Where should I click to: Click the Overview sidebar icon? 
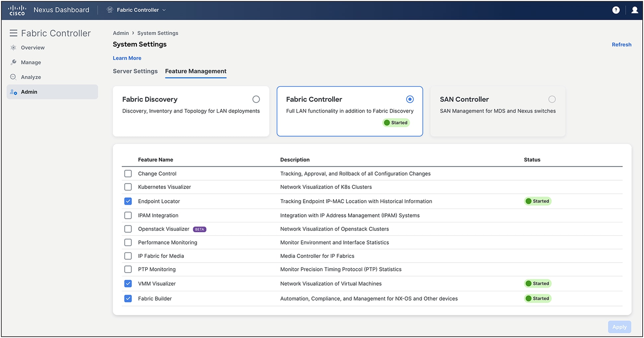(13, 47)
